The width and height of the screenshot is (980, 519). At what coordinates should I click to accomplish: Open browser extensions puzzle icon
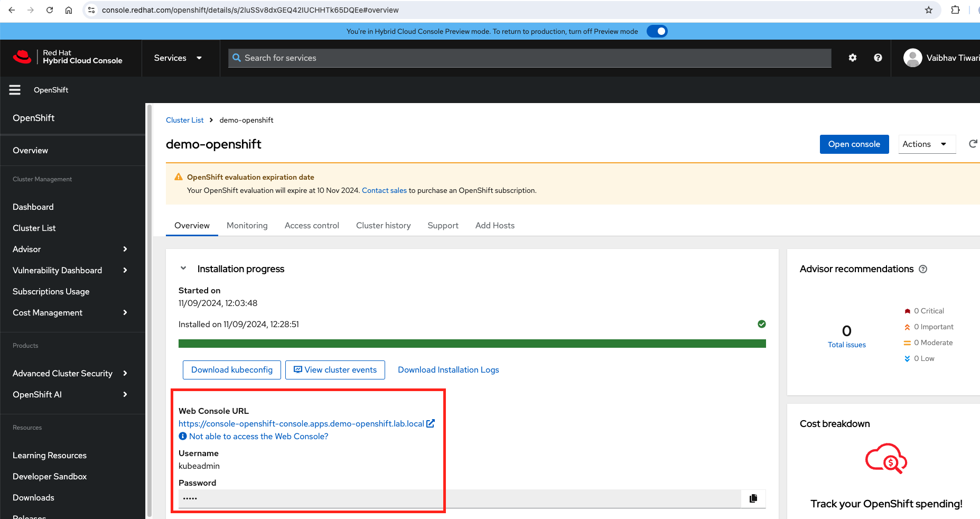[x=955, y=10]
